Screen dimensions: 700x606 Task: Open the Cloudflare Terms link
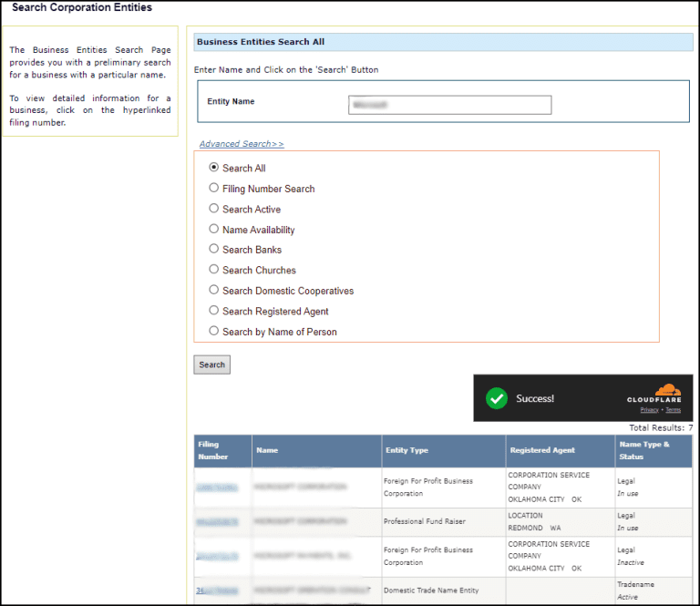click(x=673, y=410)
